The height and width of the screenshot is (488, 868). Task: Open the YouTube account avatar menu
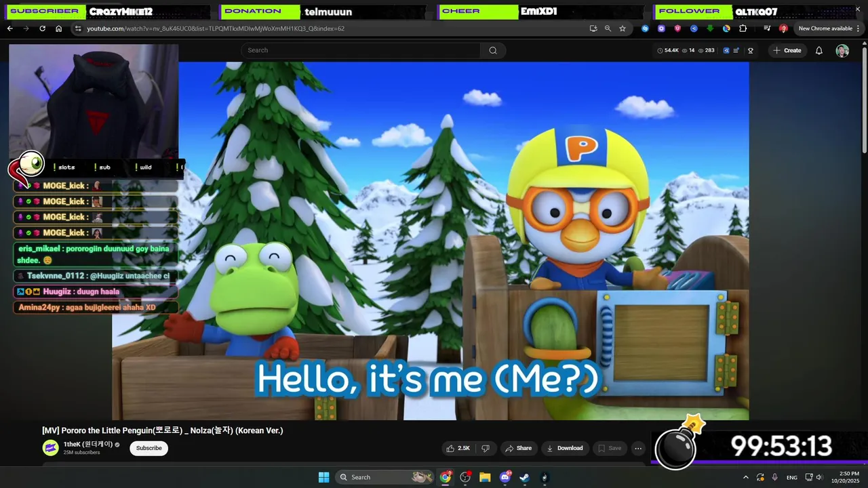[842, 51]
